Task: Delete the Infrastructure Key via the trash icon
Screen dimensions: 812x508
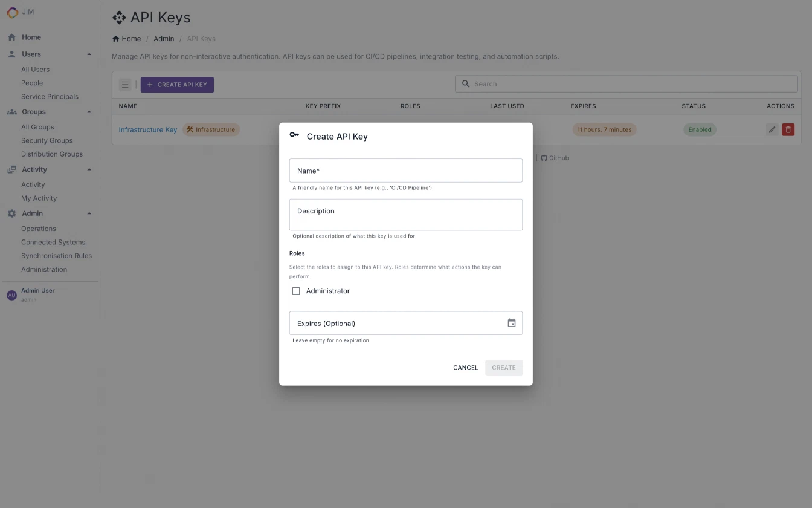Action: click(x=788, y=129)
